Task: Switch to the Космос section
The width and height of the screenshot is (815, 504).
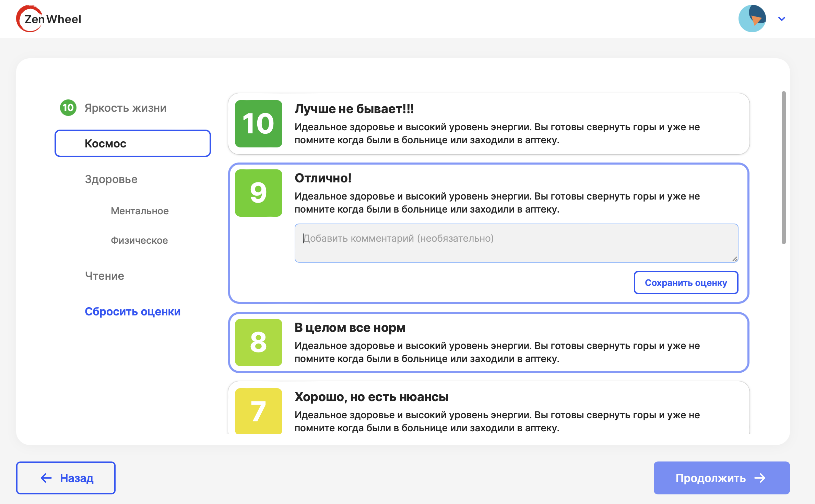Action: [x=132, y=143]
